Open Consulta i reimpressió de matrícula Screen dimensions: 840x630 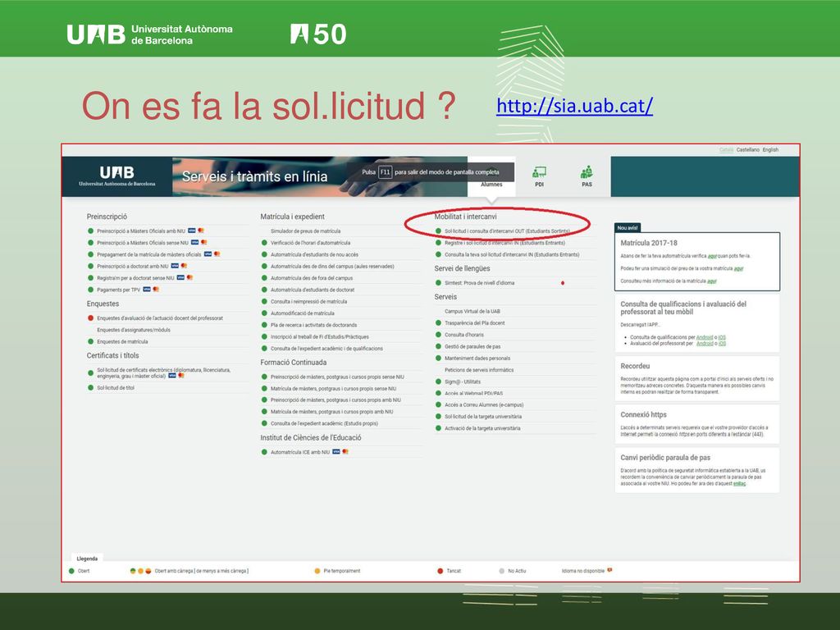point(308,302)
